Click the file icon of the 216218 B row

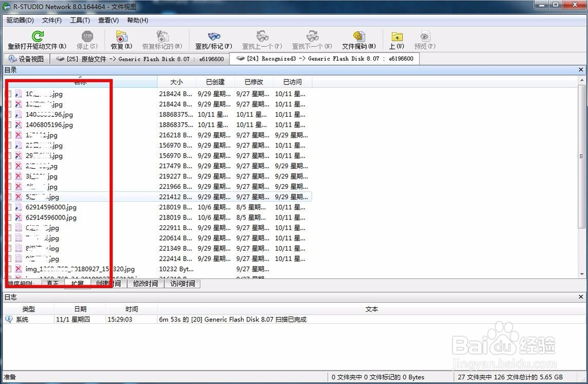(18, 135)
